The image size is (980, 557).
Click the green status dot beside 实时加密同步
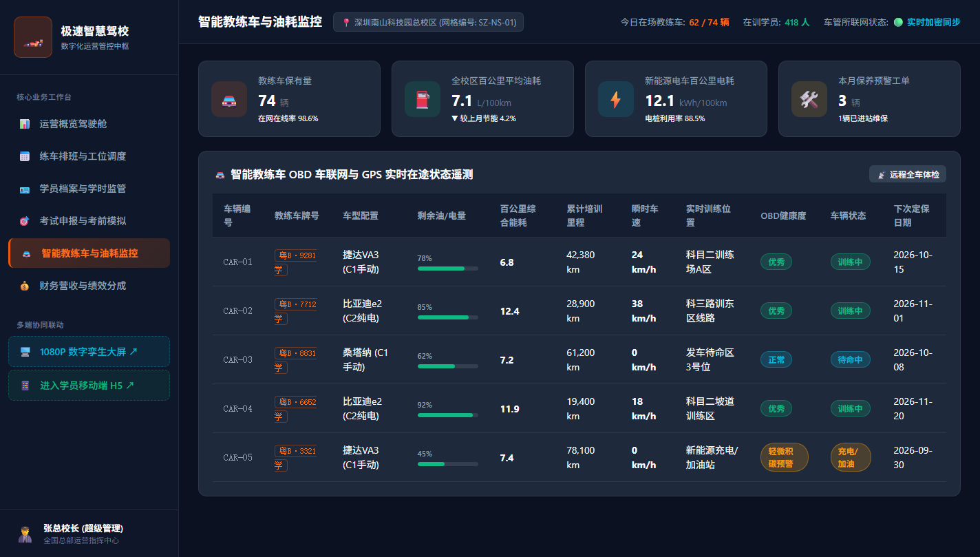tap(898, 22)
